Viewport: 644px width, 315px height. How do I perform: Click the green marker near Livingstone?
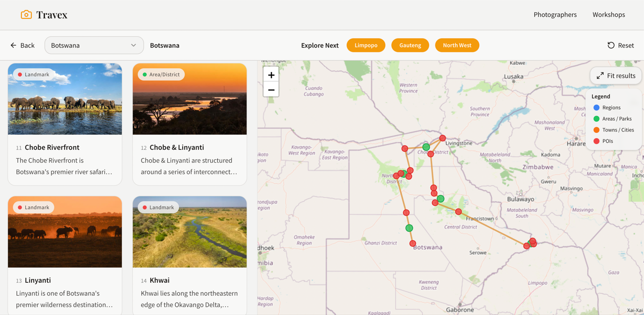click(x=426, y=147)
